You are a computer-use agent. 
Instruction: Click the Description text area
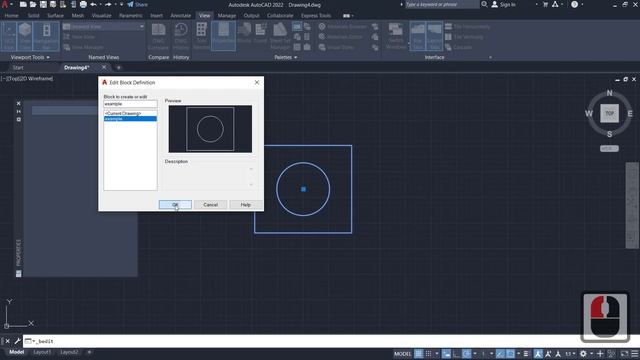[209, 177]
